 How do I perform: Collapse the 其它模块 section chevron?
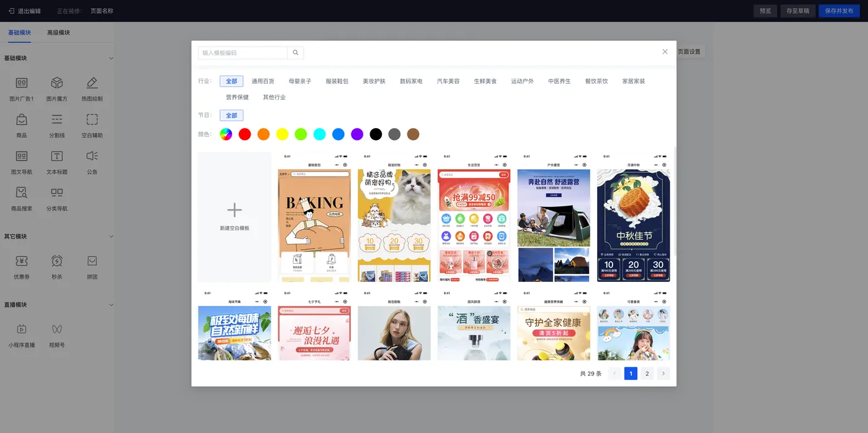point(112,237)
